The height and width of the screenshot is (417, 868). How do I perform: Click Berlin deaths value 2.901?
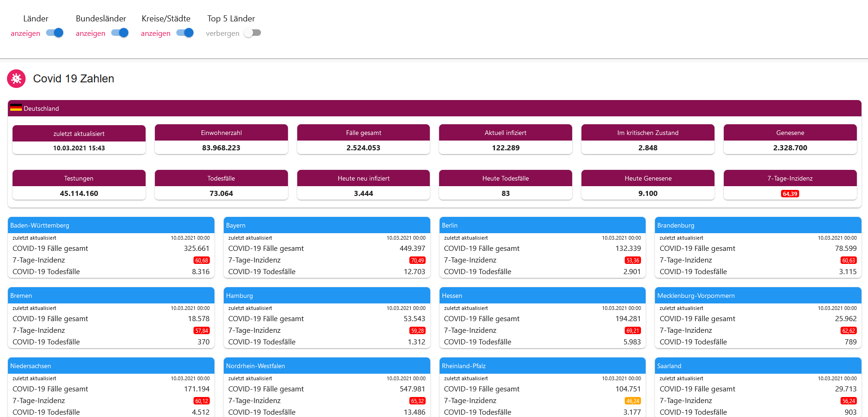click(632, 272)
